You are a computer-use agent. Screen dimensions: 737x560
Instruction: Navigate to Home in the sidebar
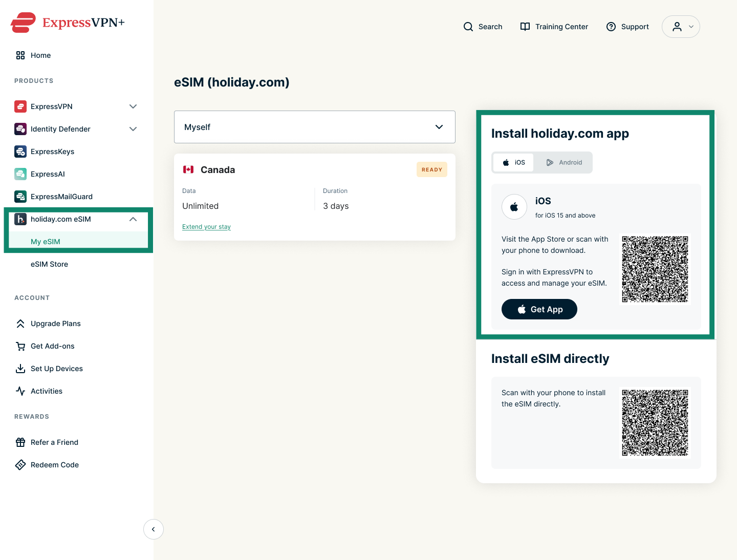(40, 55)
